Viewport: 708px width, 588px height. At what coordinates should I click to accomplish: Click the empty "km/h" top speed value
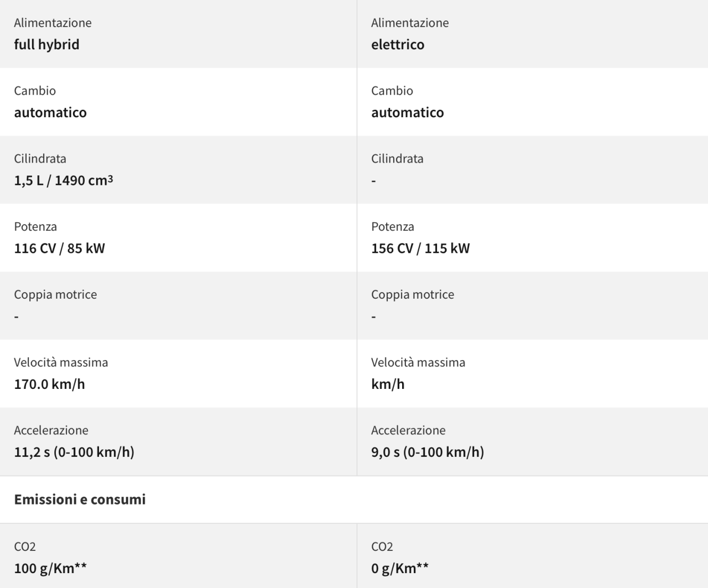pyautogui.click(x=388, y=384)
